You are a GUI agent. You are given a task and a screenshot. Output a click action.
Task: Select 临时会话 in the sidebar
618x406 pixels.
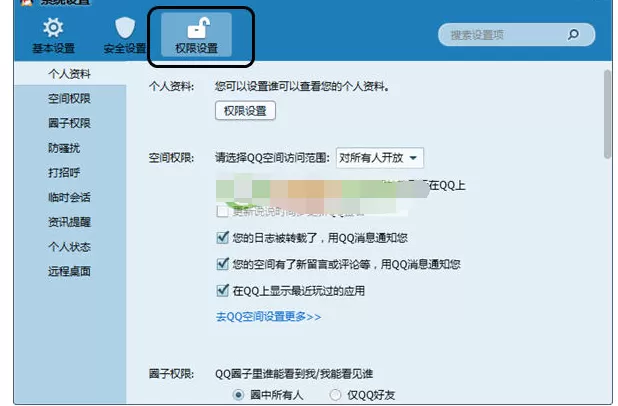[69, 197]
